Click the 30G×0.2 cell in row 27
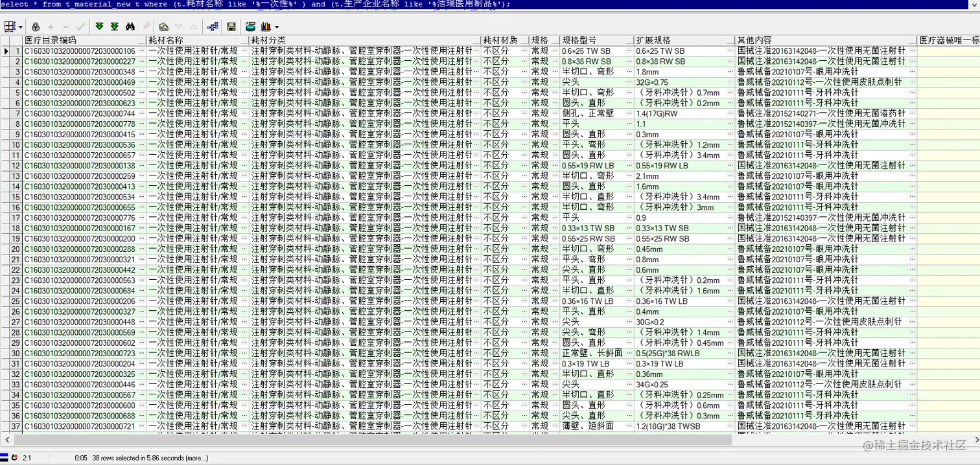The width and height of the screenshot is (980, 465). tap(684, 322)
